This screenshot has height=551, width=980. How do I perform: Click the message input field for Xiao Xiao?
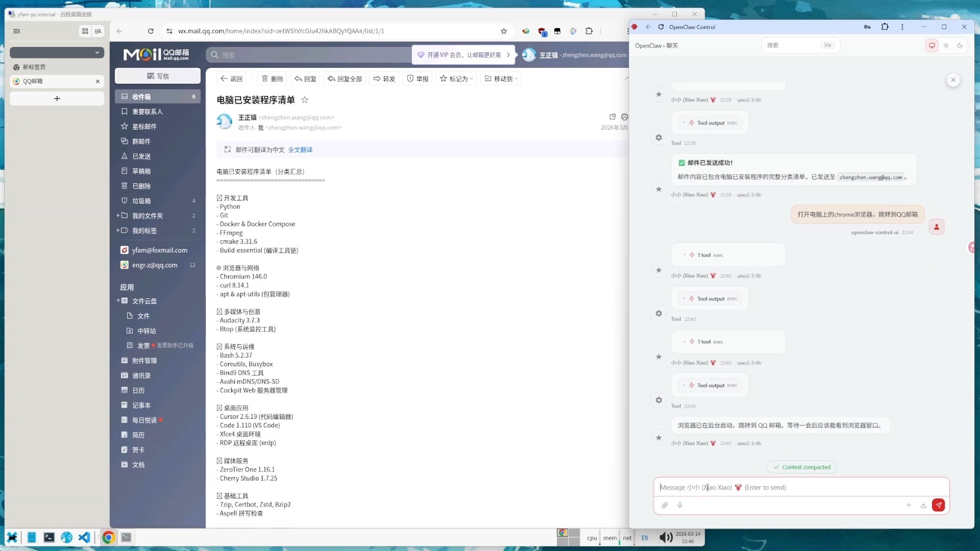point(800,487)
